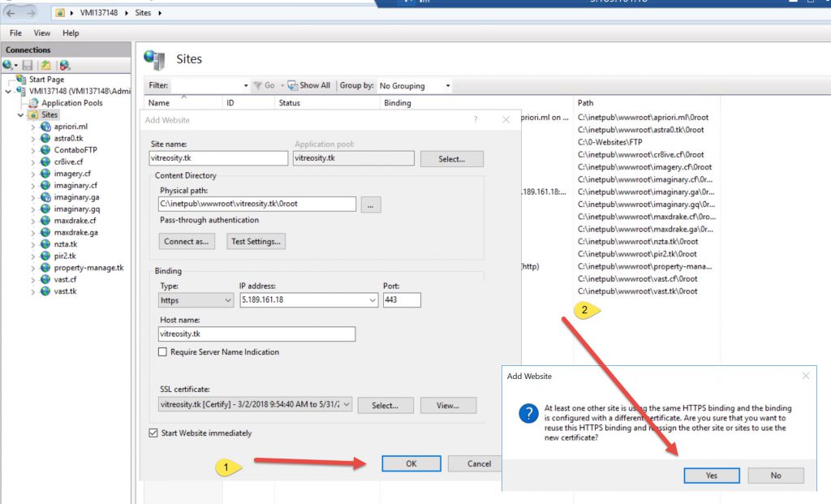
Task: Open the View menu
Action: [42, 33]
